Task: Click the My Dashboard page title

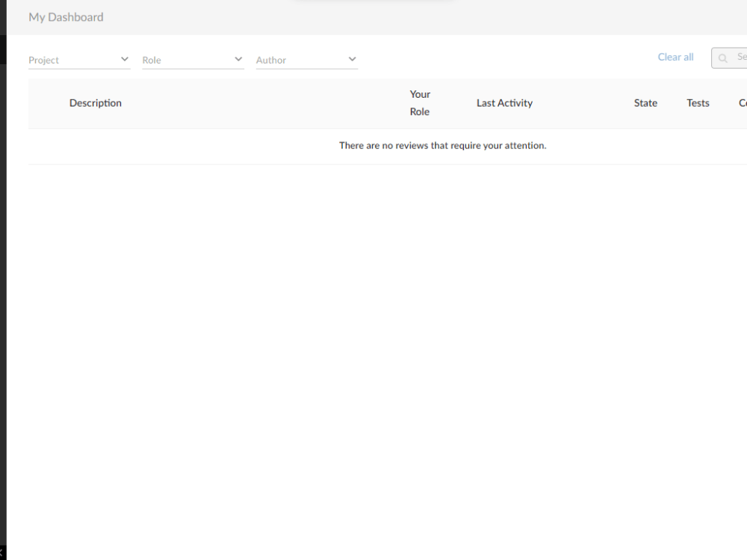Action: pyautogui.click(x=66, y=16)
